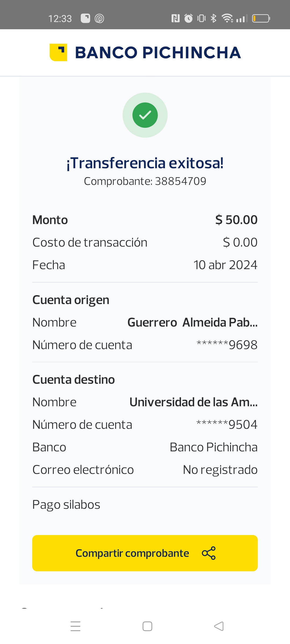Tap the truncated origin name Guerrero Almeida
Screen dimensions: 290x644
tap(192, 322)
